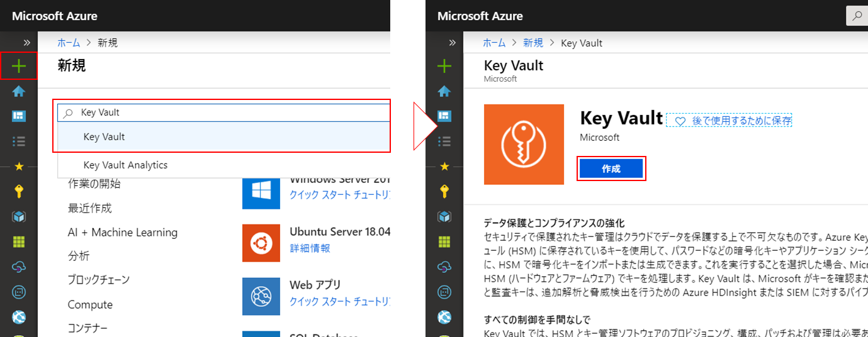Click Ubuntu Server 18.04 title
The height and width of the screenshot is (337, 868).
tap(340, 232)
